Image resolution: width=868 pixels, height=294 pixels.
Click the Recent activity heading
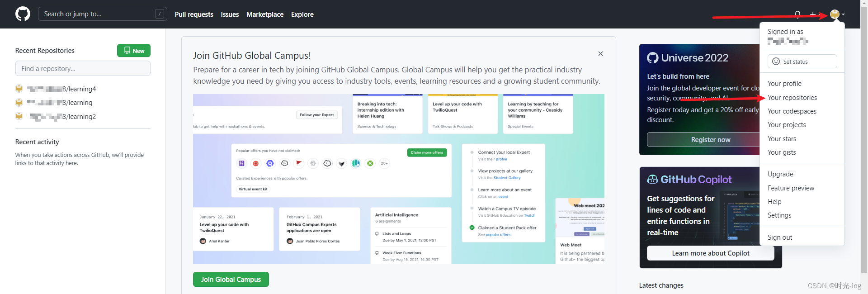pyautogui.click(x=37, y=142)
